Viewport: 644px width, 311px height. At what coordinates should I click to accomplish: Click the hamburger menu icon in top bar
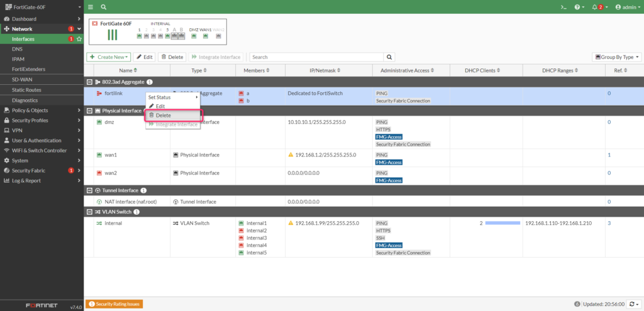point(91,7)
